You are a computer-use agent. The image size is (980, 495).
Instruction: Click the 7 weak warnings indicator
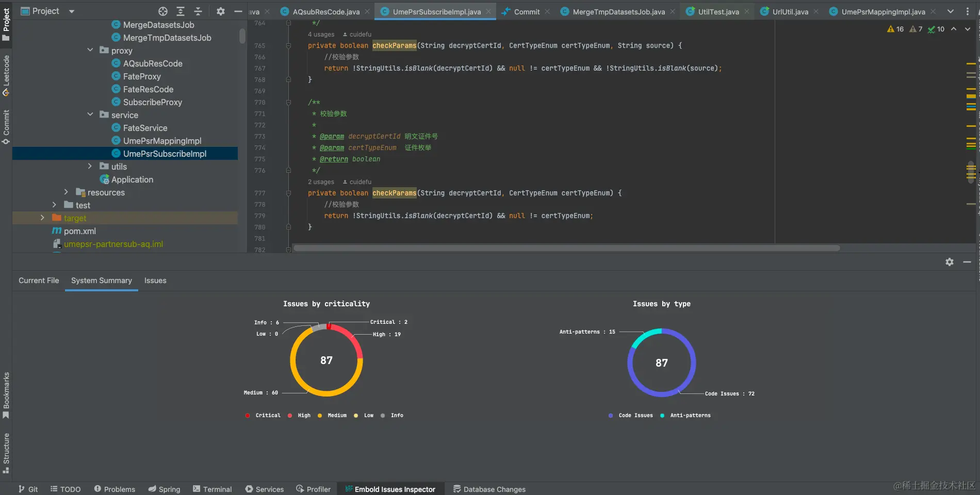point(916,29)
